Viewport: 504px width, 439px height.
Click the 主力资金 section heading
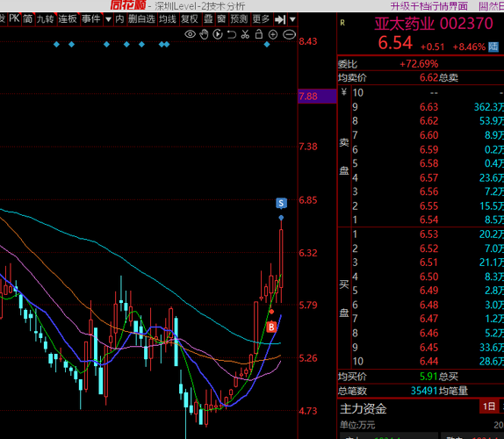coord(364,409)
